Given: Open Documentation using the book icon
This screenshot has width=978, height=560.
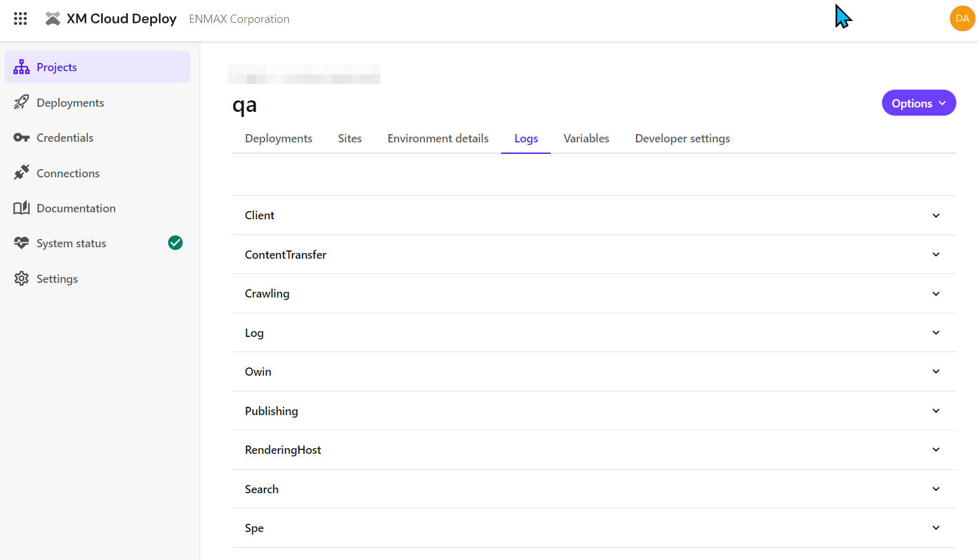Looking at the screenshot, I should 21,208.
